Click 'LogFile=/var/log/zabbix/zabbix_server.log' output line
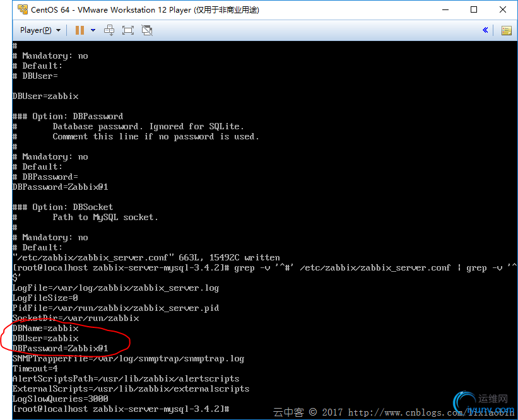Image resolution: width=518 pixels, height=420 pixels. [115, 288]
